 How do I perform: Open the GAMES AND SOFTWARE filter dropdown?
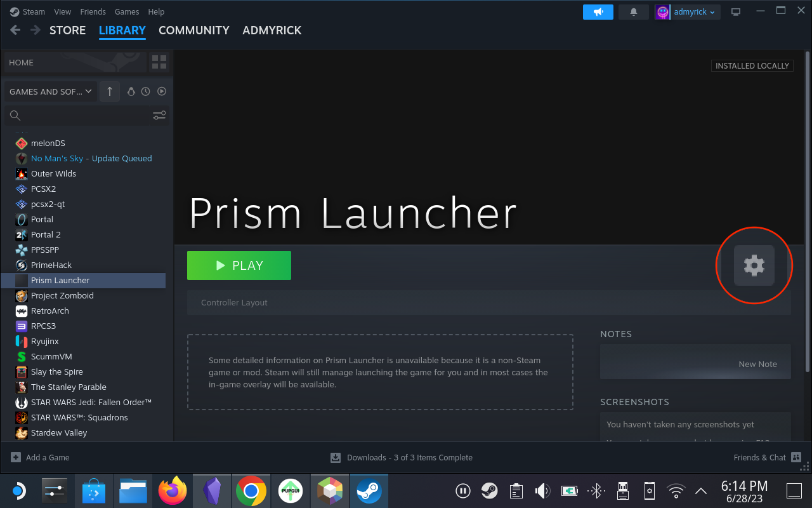(x=49, y=91)
